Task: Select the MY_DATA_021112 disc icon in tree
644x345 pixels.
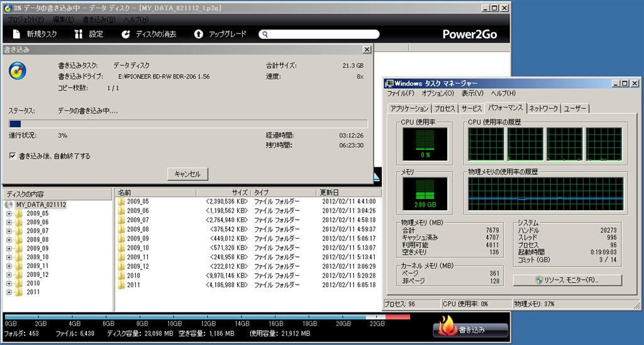Action: pyautogui.click(x=9, y=205)
